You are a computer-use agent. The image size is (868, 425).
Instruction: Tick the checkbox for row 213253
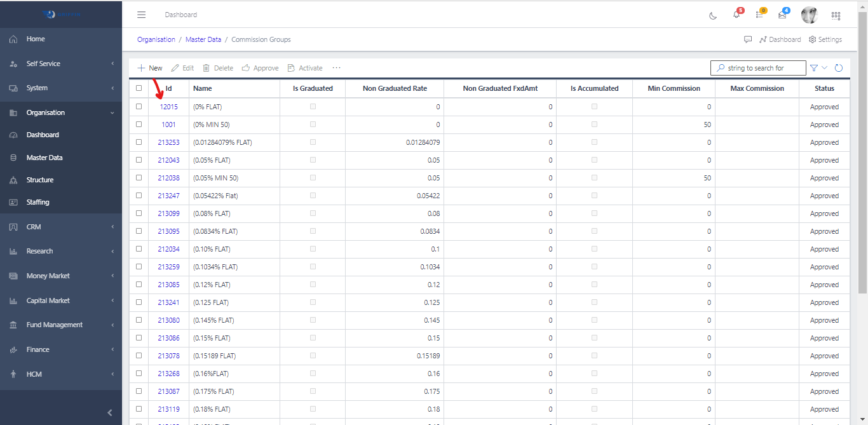click(139, 142)
